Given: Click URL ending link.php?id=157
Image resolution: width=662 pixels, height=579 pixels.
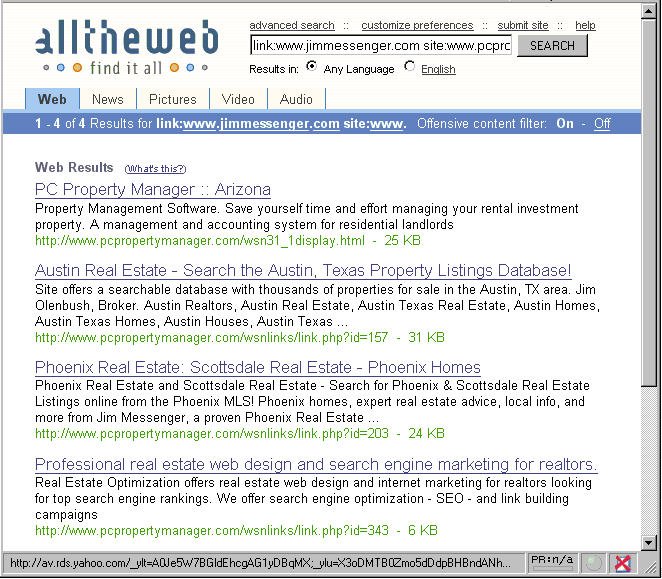Looking at the screenshot, I should pyautogui.click(x=212, y=337).
